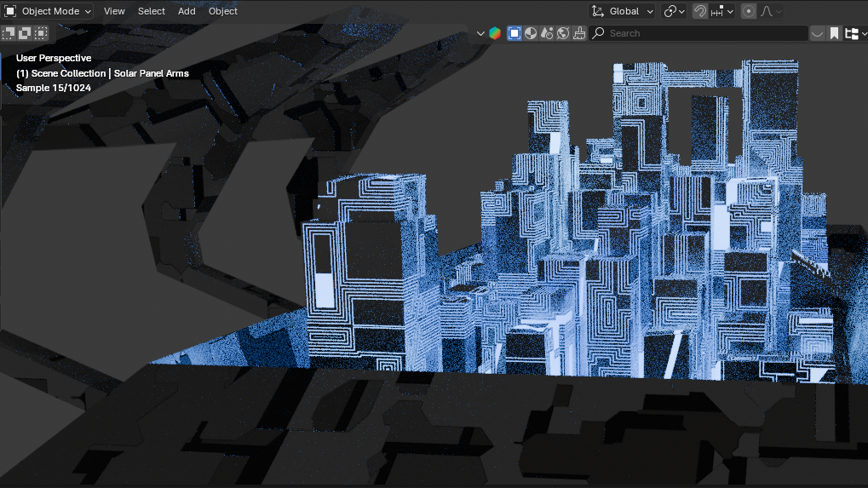
Task: Open the Object Mode dropdown
Action: tap(49, 11)
